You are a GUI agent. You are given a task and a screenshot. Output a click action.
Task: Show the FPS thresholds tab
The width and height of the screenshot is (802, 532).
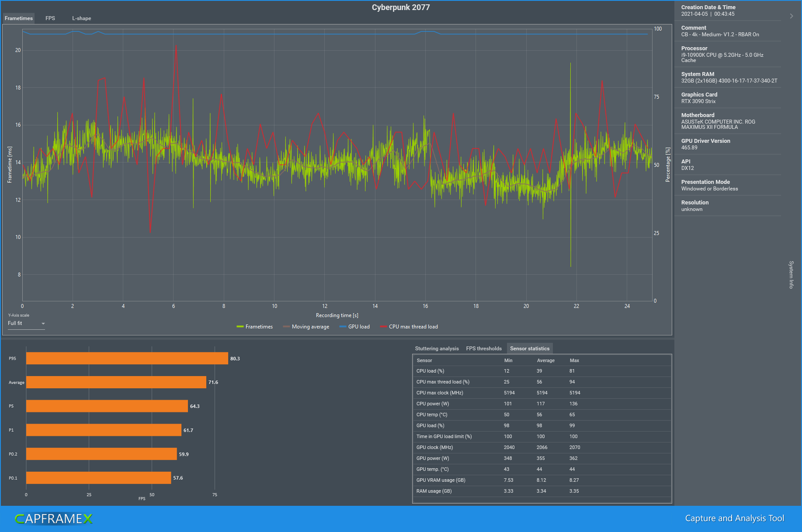484,349
